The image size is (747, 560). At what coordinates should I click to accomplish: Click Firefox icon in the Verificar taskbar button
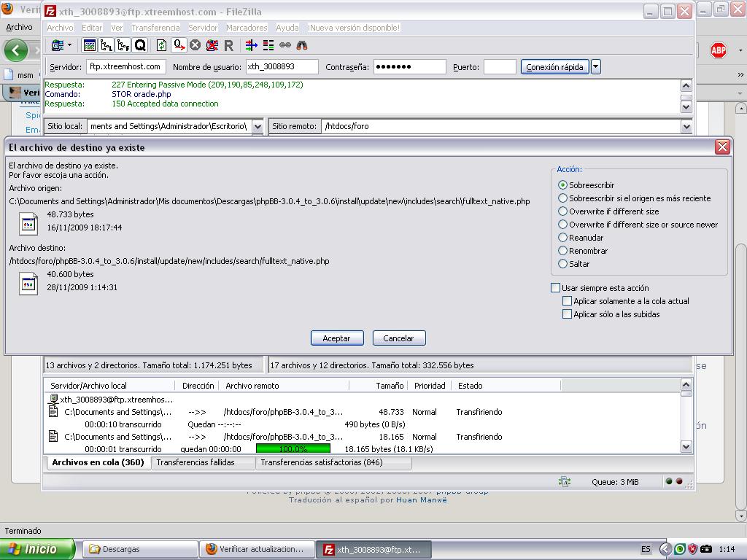(x=211, y=548)
